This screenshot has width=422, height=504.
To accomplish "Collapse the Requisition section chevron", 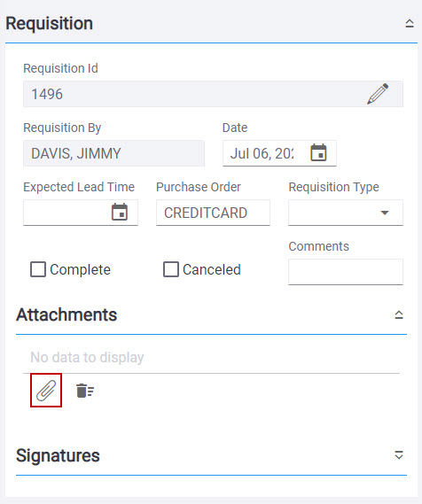I will (x=409, y=23).
